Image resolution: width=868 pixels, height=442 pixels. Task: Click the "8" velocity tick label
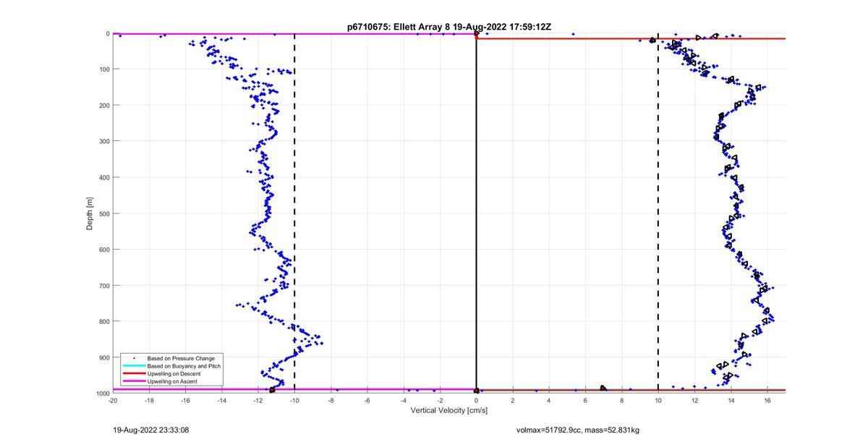(x=621, y=400)
